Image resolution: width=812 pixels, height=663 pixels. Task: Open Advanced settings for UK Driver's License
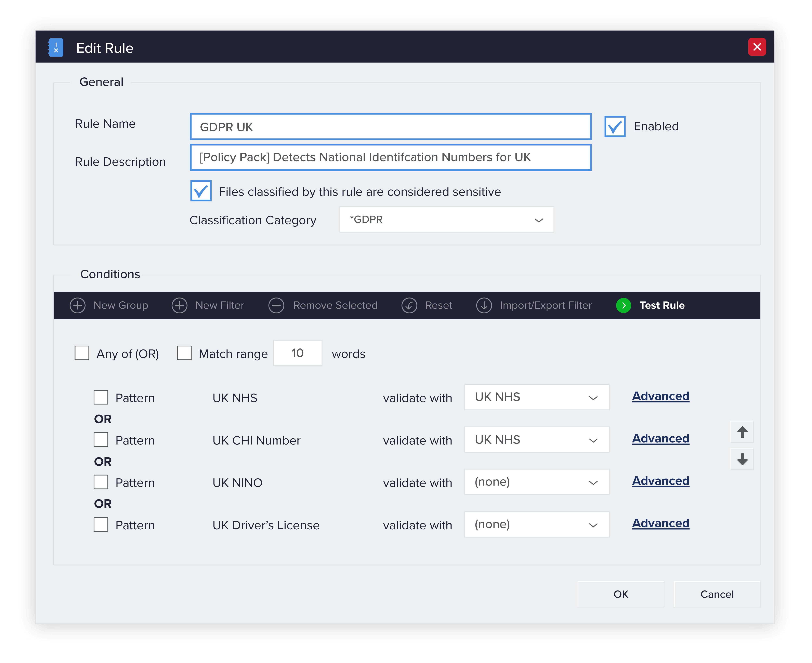point(661,524)
